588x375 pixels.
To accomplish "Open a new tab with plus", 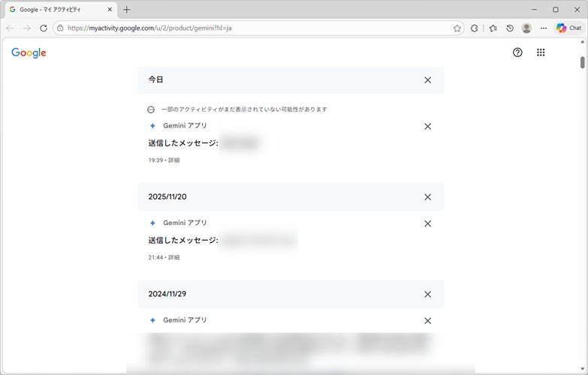I will click(127, 10).
